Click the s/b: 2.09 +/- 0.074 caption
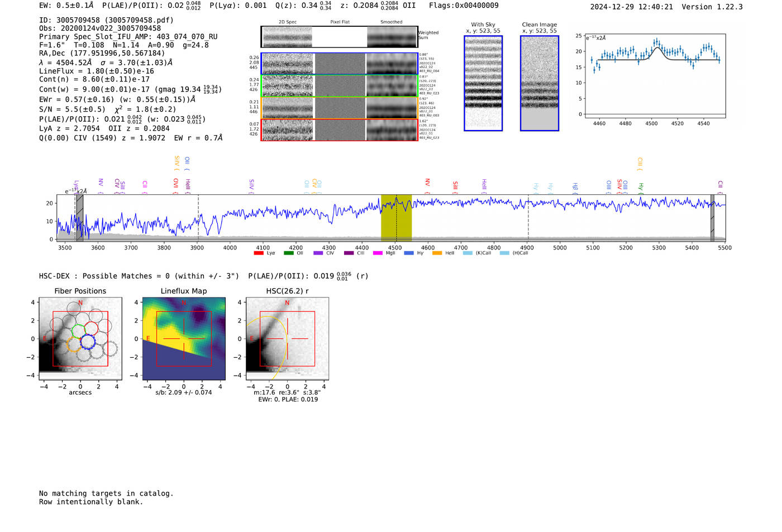 [x=184, y=392]
